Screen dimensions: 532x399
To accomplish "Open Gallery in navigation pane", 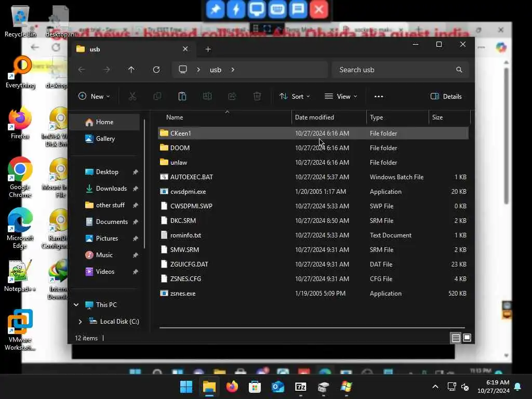I will click(x=104, y=138).
